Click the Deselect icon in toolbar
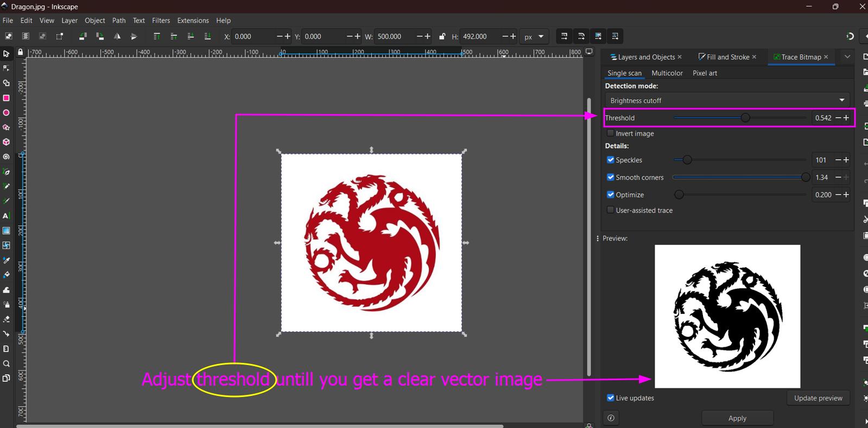Viewport: 868px width, 428px height. (42, 36)
